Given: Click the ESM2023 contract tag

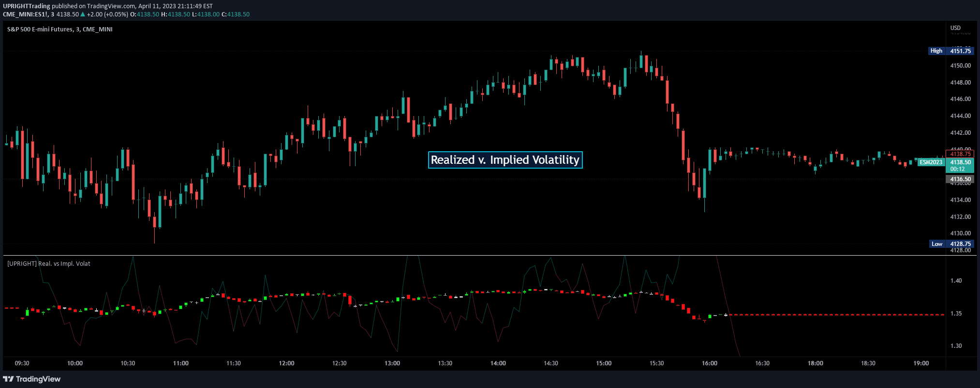Looking at the screenshot, I should (931, 162).
